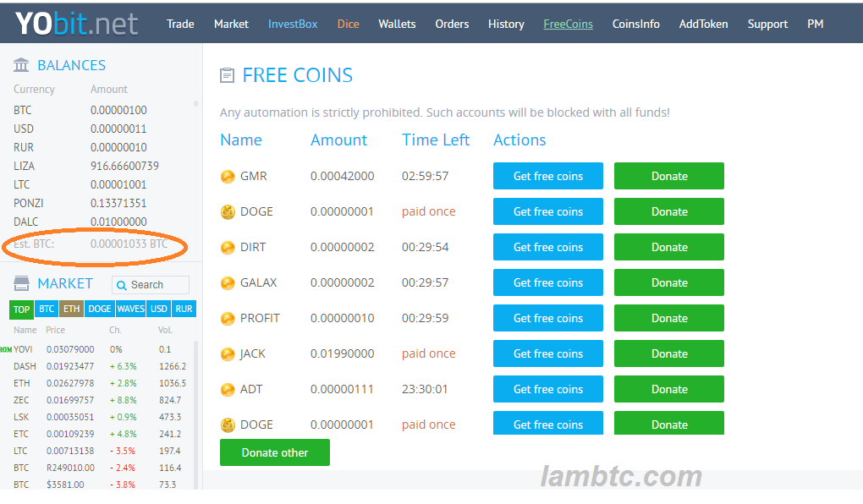Viewport: 863px width, 504px height.
Task: Get free coins for ADT
Action: click(x=548, y=389)
